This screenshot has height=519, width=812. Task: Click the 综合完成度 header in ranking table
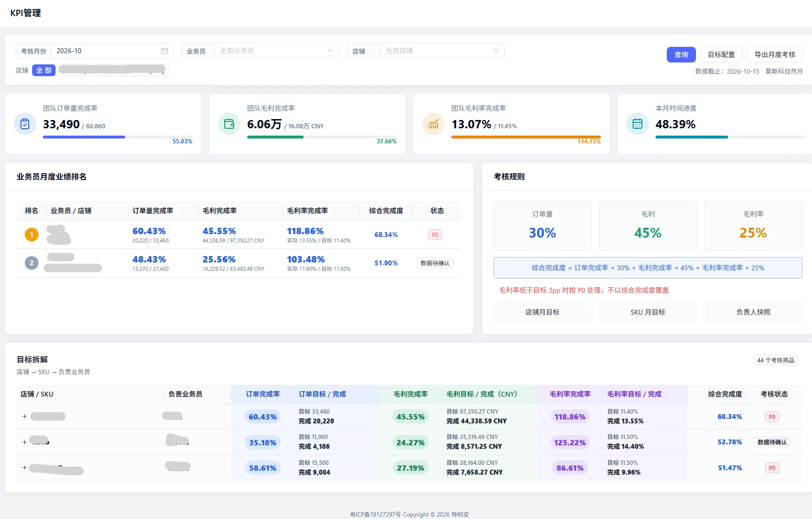(386, 211)
